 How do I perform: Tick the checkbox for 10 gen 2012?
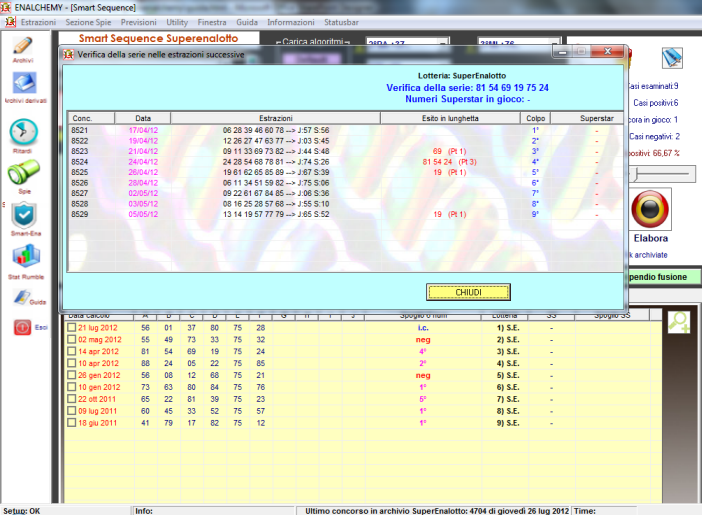pos(72,387)
